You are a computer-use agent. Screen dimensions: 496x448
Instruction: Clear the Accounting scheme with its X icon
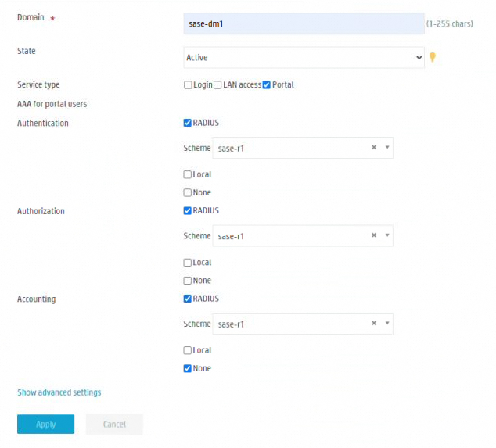pyautogui.click(x=374, y=323)
